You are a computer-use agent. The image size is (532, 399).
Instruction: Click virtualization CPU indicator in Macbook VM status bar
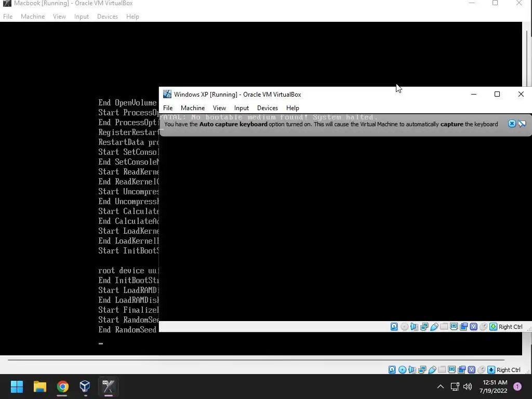click(472, 370)
